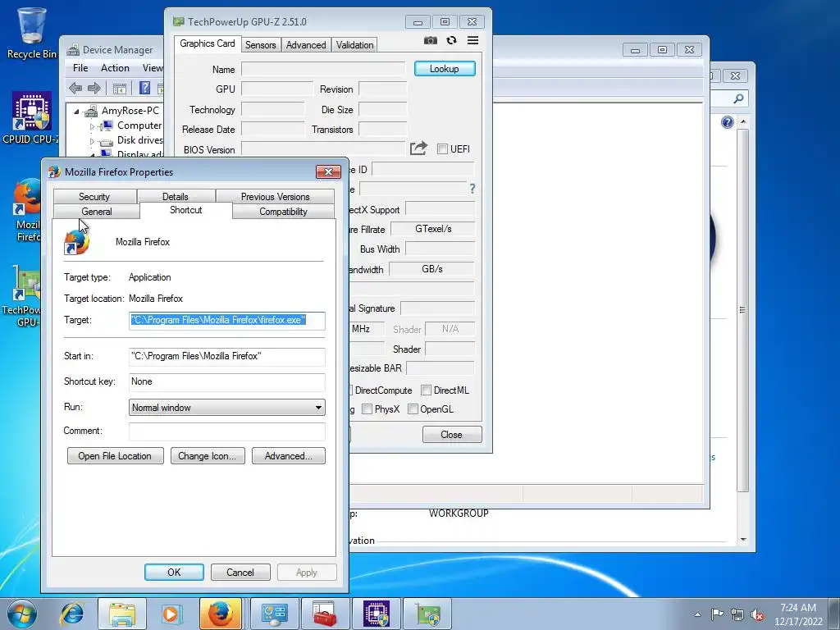Click the GPU-Z Close button
This screenshot has width=840, height=630.
[452, 435]
